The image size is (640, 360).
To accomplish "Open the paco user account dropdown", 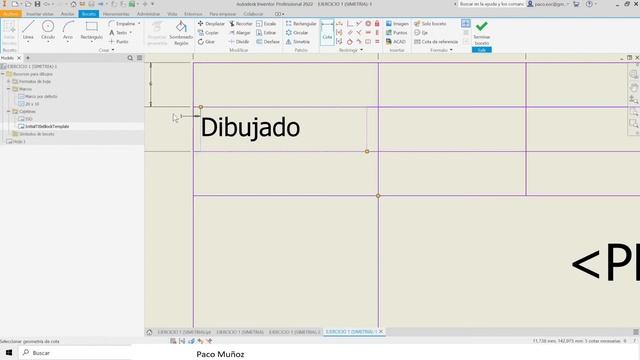I will [548, 4].
